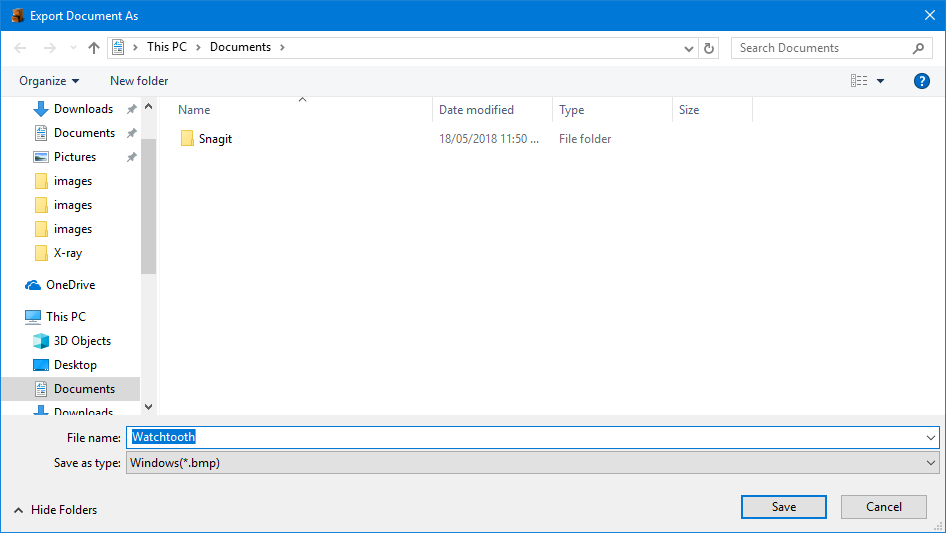Image resolution: width=946 pixels, height=533 pixels.
Task: Select This PC in address path
Action: (167, 47)
